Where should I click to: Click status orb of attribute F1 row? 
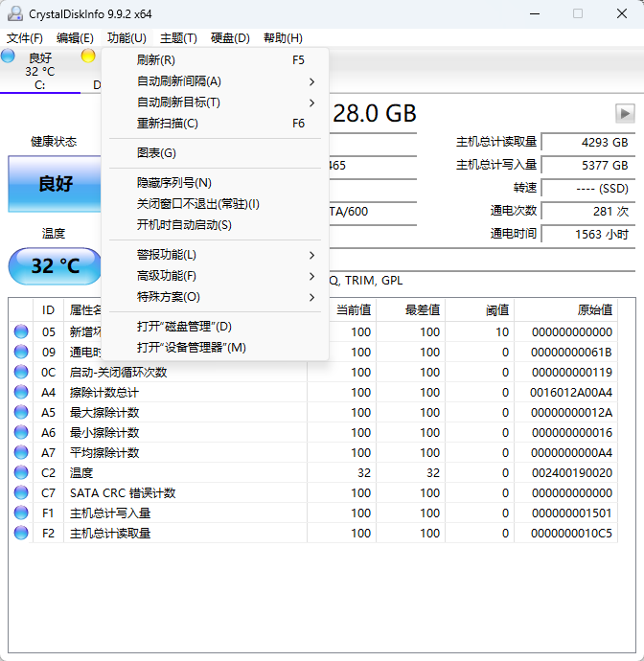click(21, 513)
